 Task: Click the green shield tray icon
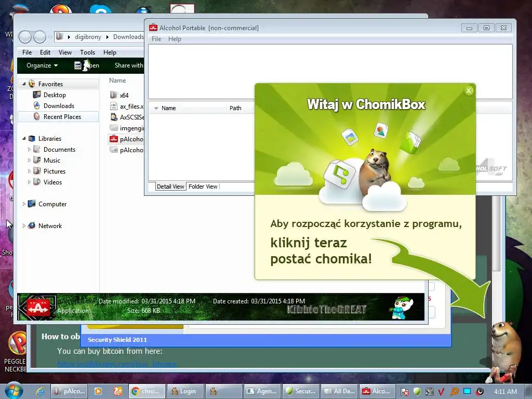point(417,392)
